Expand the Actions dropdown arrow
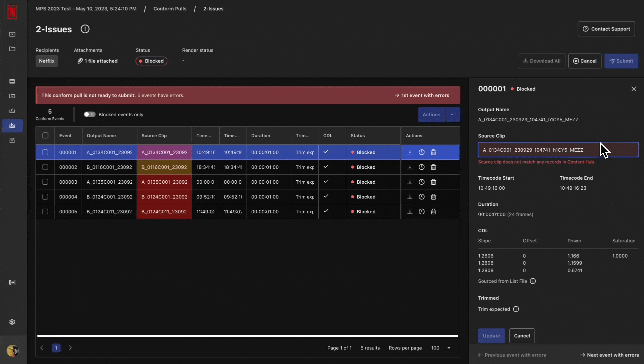The width and height of the screenshot is (644, 364). (x=452, y=115)
